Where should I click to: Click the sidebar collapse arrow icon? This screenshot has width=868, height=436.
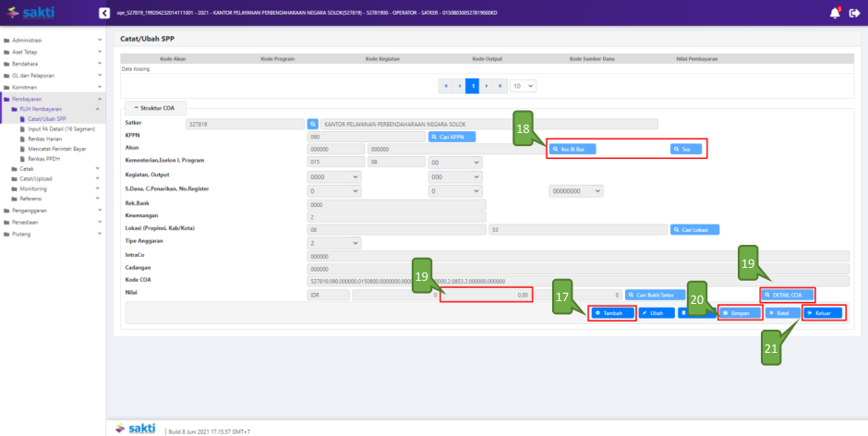(103, 13)
